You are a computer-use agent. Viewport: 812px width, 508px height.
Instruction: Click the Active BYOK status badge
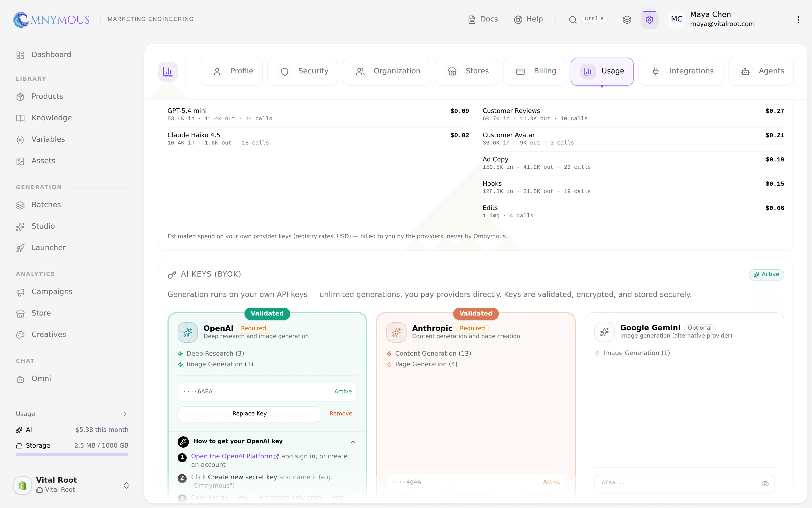tap(766, 275)
